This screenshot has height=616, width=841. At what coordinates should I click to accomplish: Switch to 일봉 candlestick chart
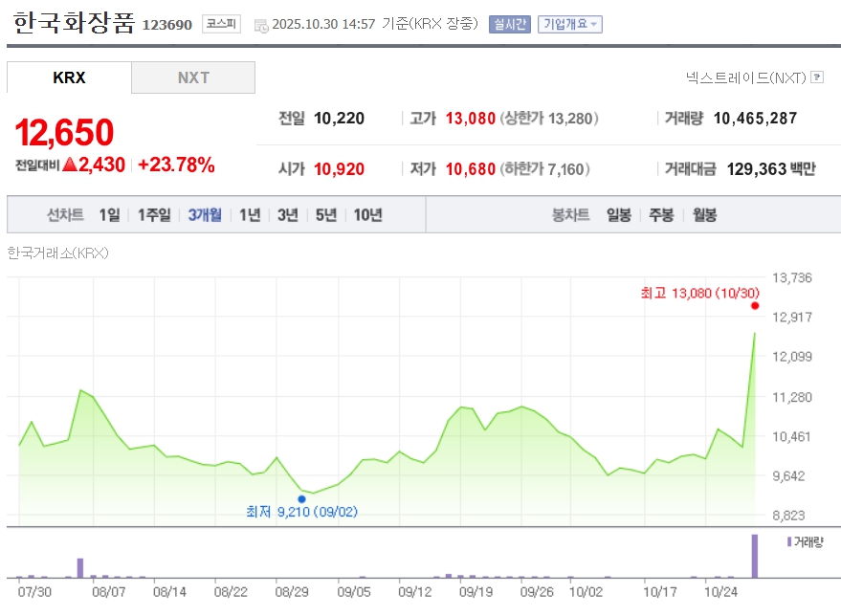[x=619, y=215]
